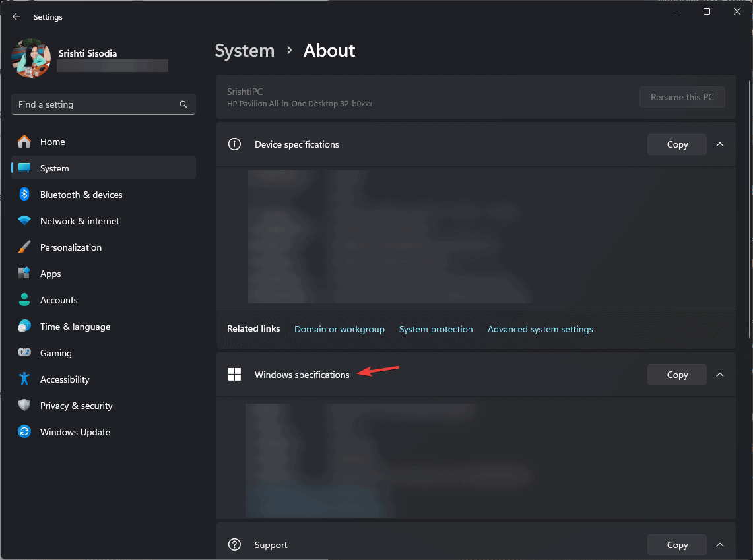This screenshot has width=753, height=560.
Task: Click the Bluetooth icon in sidebar
Action: (24, 195)
